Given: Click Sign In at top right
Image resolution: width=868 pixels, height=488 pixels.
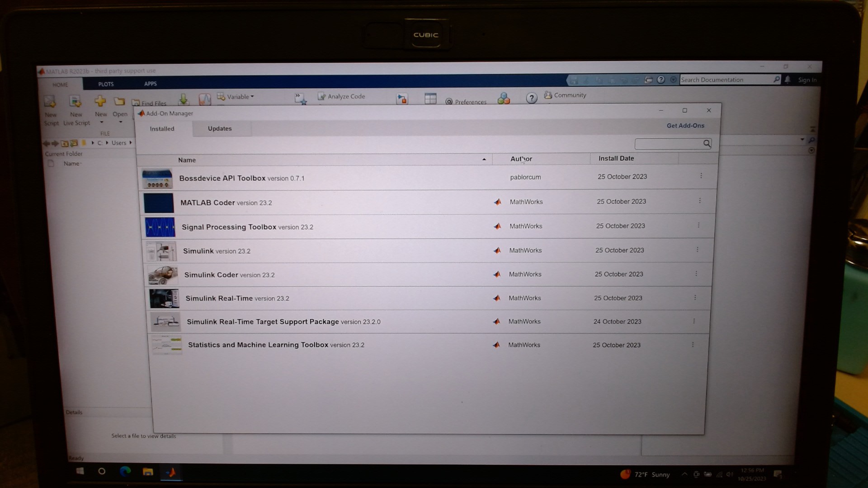Looking at the screenshot, I should point(807,80).
